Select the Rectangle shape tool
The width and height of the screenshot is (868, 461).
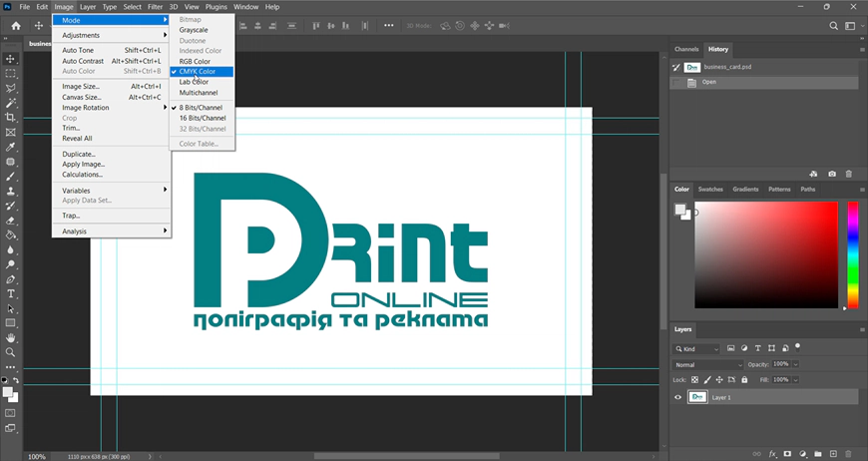click(x=10, y=323)
